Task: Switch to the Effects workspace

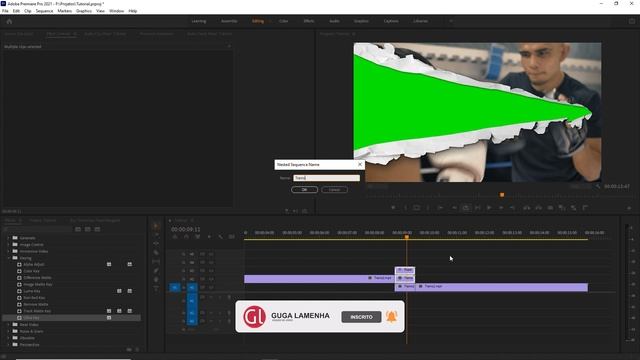Action: [309, 21]
